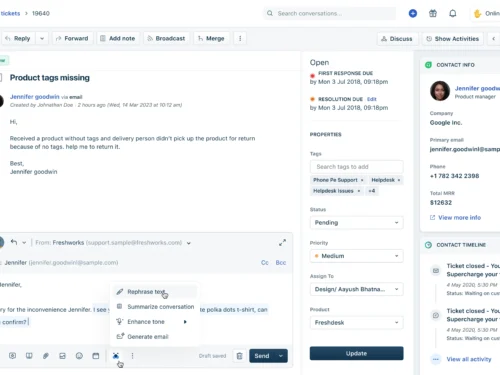Discard the draft with trash icon
This screenshot has height=375, width=500.
coord(239,356)
